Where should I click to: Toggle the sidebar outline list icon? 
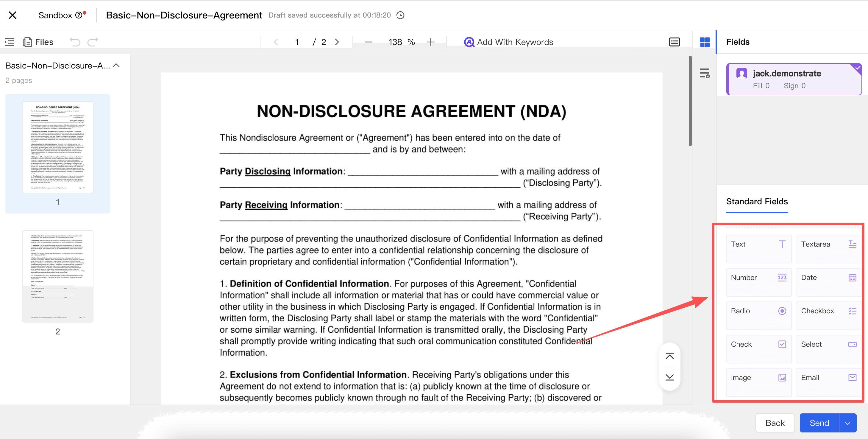pyautogui.click(x=10, y=42)
